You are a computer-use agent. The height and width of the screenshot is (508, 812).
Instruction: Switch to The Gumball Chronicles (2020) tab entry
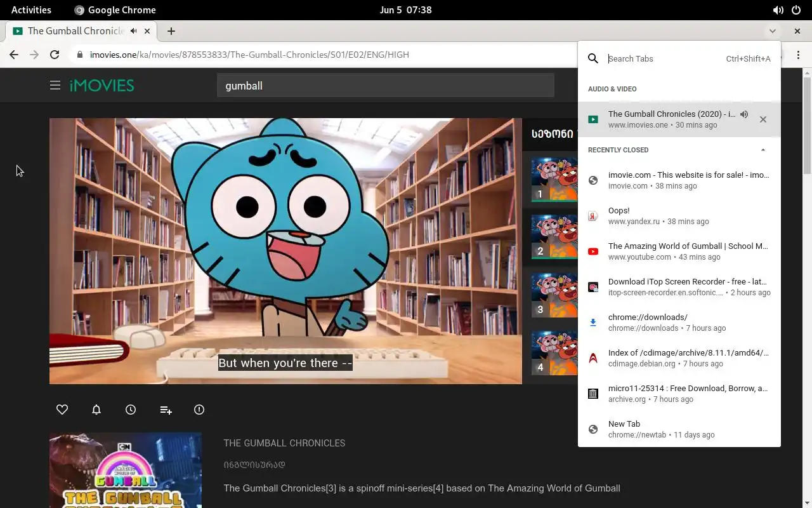pos(679,119)
